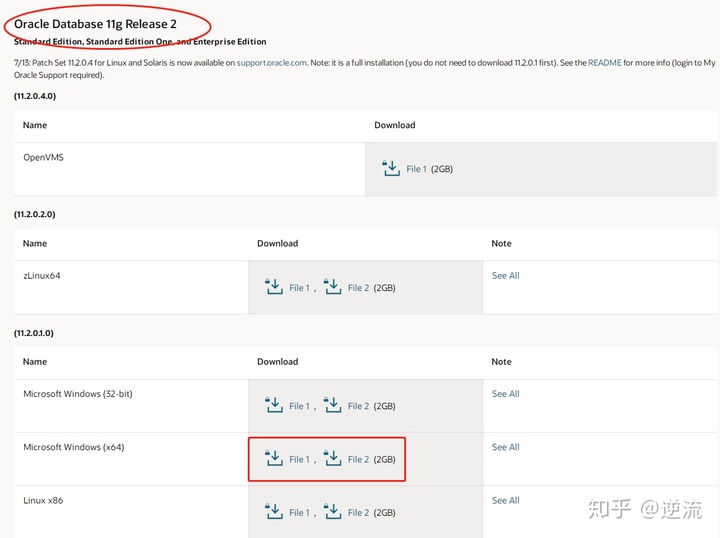
Task: Download Microsoft Windows (32-bit) File 2 link
Action: (358, 406)
